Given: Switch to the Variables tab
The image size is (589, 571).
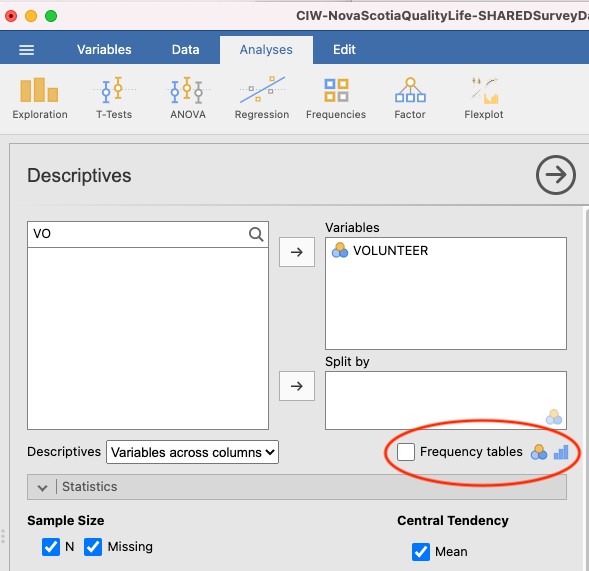Looking at the screenshot, I should pyautogui.click(x=104, y=50).
